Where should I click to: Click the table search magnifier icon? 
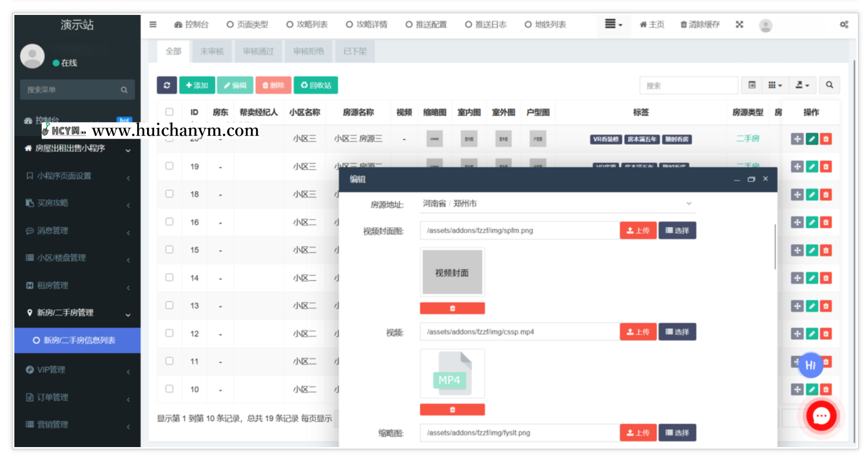[829, 85]
